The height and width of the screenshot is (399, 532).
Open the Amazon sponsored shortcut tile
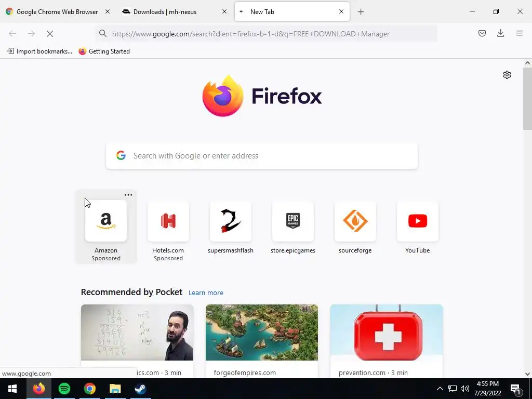pos(106,227)
